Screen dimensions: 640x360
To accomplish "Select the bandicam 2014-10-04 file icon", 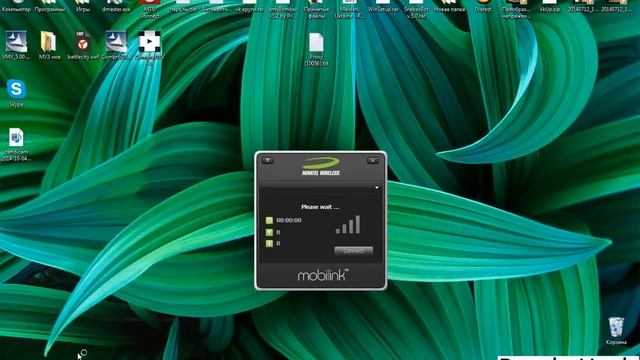I will pos(16,144).
